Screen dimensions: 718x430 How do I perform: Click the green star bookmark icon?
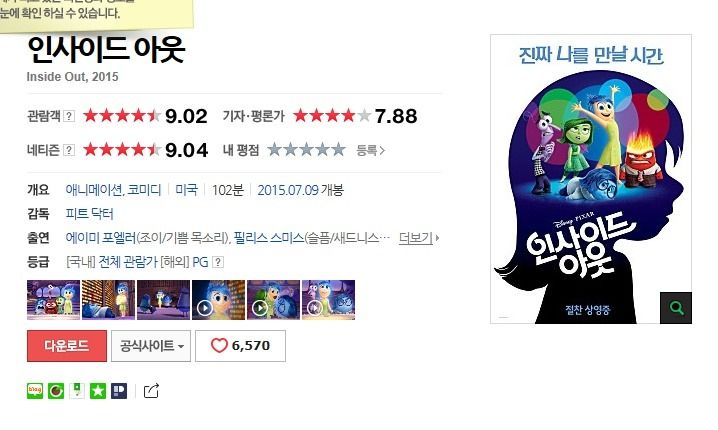[98, 391]
